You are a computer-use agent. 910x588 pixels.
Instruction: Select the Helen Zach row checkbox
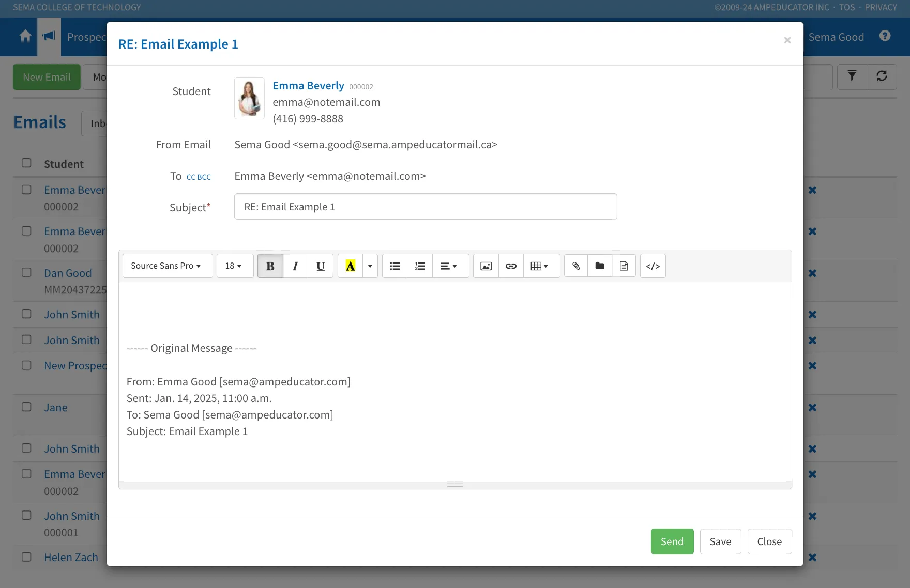(26, 557)
